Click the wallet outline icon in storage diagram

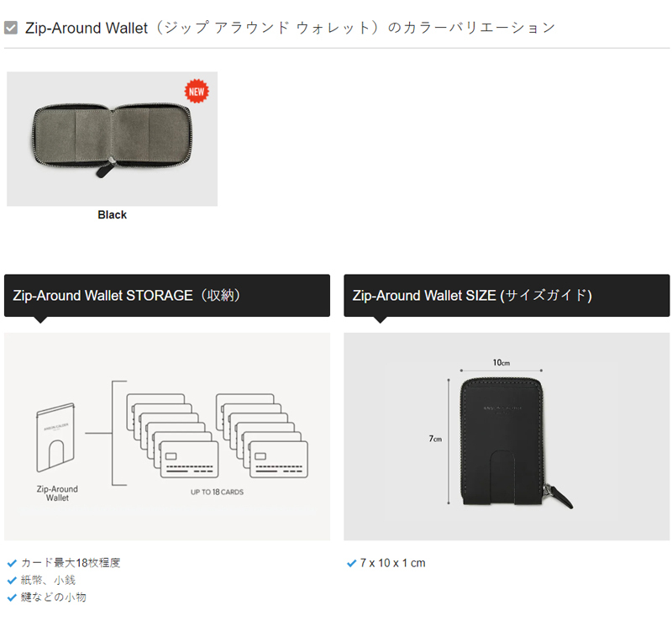pyautogui.click(x=55, y=437)
